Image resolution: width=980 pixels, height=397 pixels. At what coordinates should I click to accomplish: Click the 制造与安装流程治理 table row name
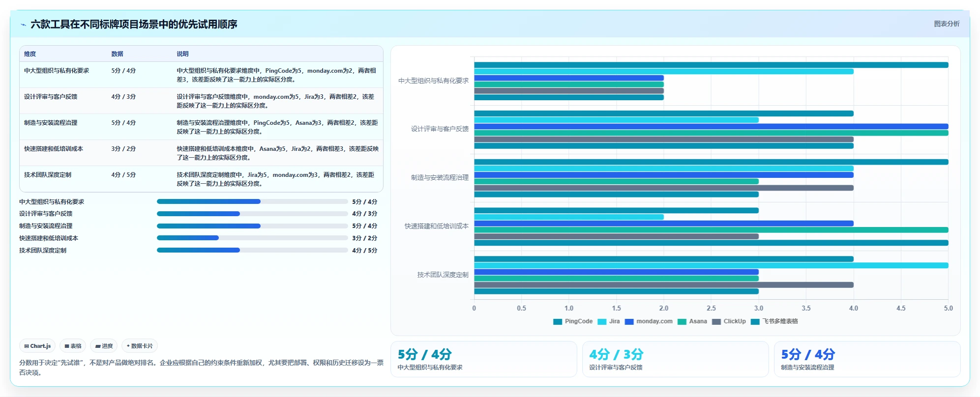51,123
